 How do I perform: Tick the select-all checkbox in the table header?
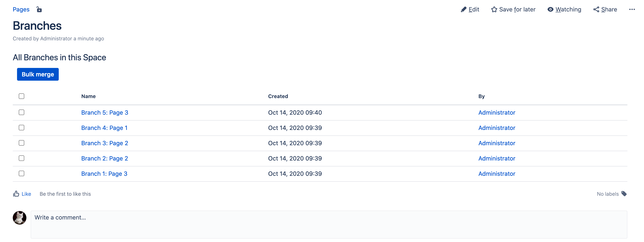pyautogui.click(x=21, y=96)
